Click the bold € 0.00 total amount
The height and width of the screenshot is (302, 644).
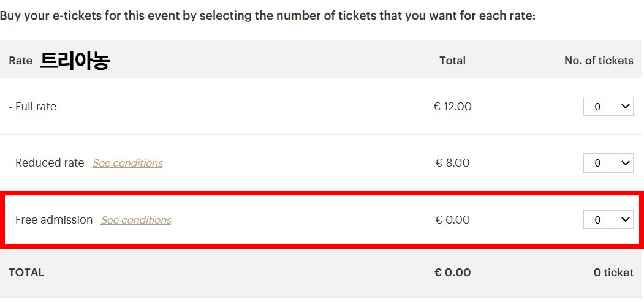tap(452, 273)
